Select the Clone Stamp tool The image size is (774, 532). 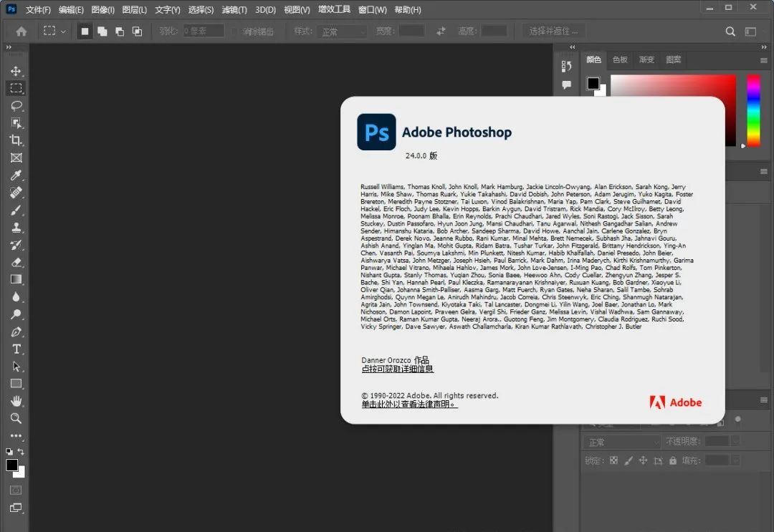coord(16,227)
